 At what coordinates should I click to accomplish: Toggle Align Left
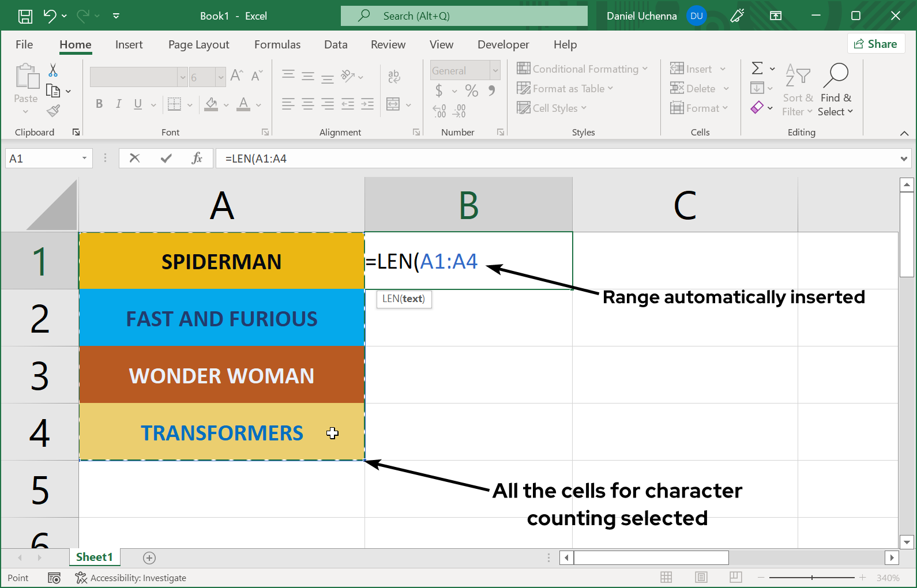288,104
